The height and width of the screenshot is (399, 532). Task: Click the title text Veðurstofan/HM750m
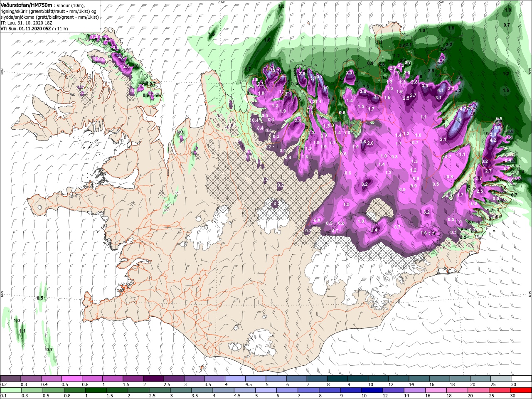(x=26, y=5)
